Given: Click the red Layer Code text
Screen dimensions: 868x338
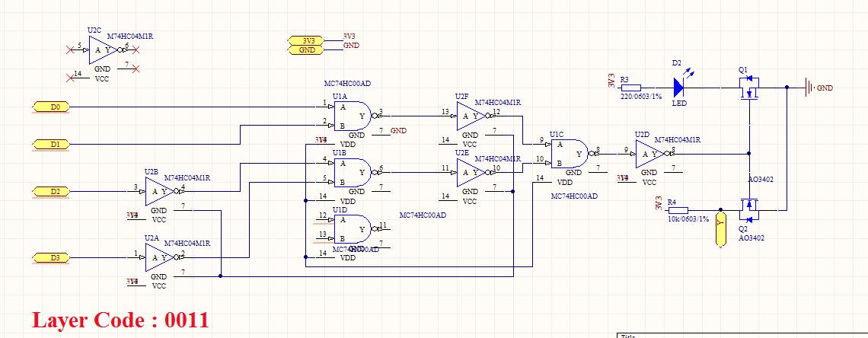Looking at the screenshot, I should point(120,319).
